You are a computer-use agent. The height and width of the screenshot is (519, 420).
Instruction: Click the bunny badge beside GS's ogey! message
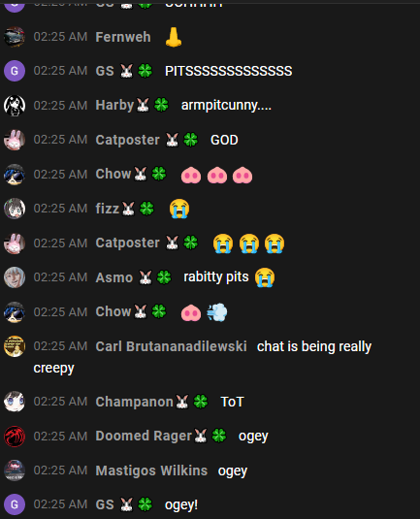(126, 504)
